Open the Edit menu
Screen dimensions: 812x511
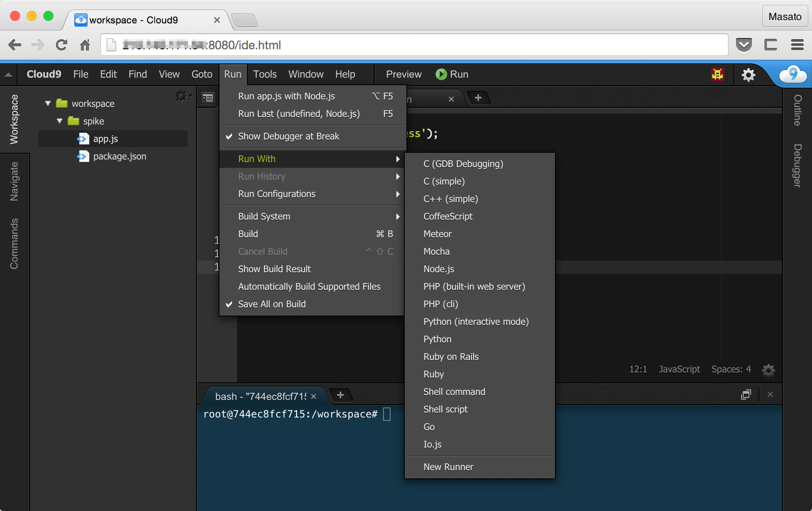(x=108, y=74)
